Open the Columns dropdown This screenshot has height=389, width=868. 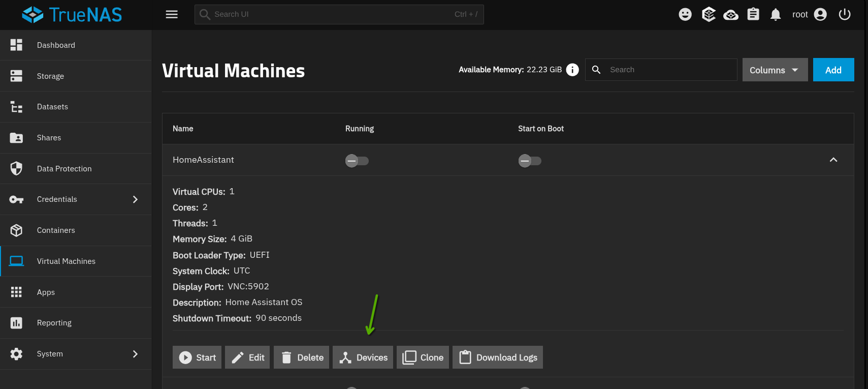coord(775,70)
